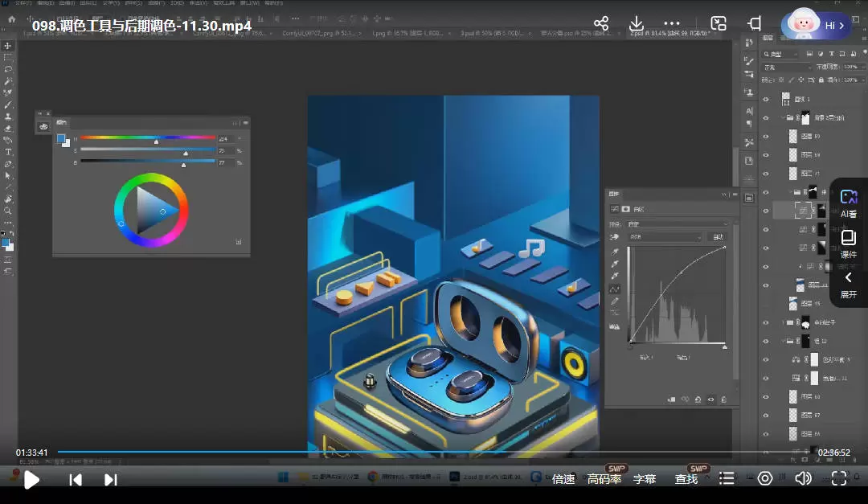868x504 pixels.
Task: Hide the topmost layer via eye icon
Action: coord(765,99)
